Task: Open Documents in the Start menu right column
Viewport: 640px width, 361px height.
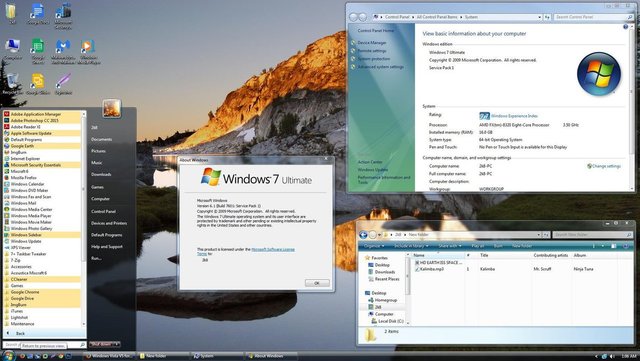Action: coord(101,139)
